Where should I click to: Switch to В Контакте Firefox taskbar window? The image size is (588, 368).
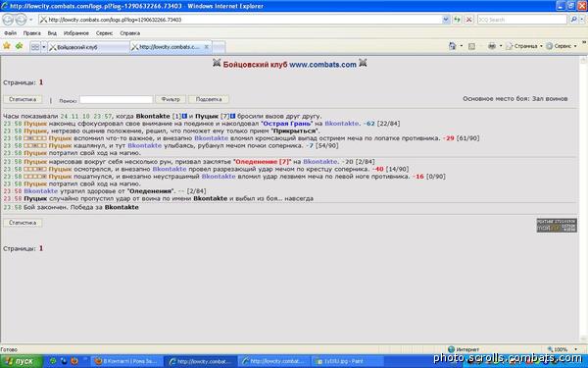click(127, 361)
